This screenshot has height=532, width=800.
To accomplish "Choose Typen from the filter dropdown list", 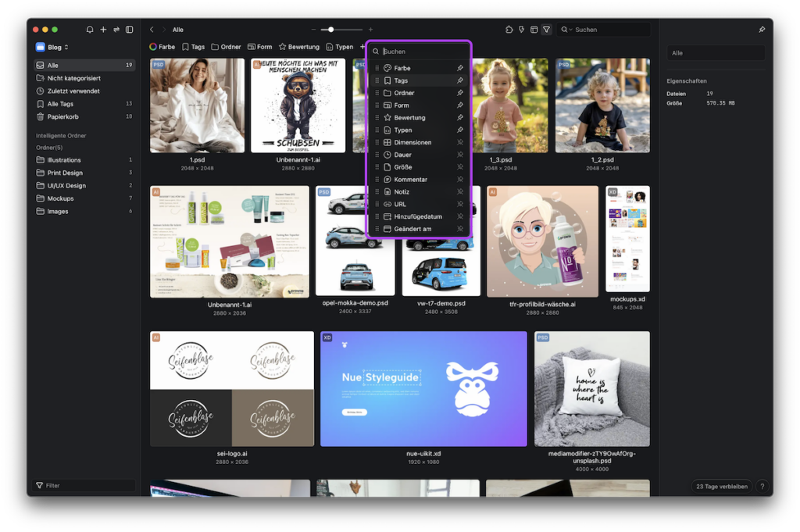I will [419, 130].
